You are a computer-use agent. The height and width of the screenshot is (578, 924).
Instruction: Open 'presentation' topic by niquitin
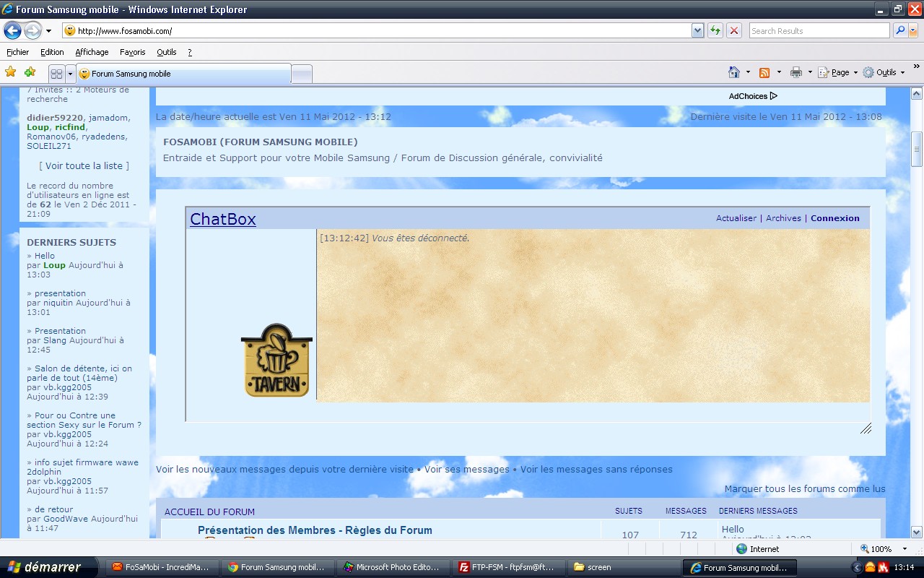pos(60,293)
